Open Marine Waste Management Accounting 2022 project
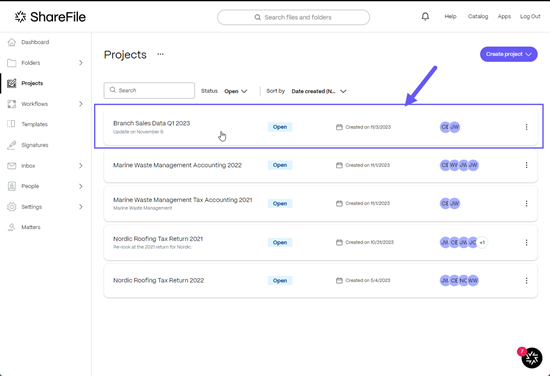The width and height of the screenshot is (550, 376). point(177,165)
